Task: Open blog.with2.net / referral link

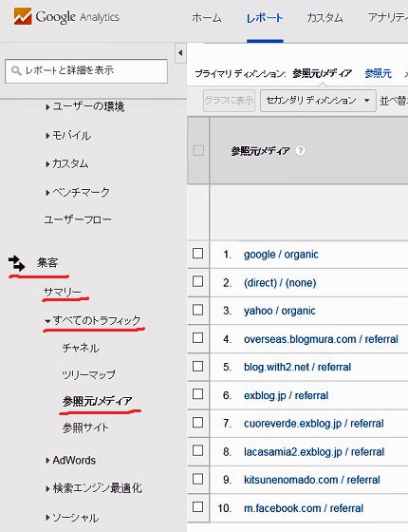Action: pyautogui.click(x=297, y=367)
